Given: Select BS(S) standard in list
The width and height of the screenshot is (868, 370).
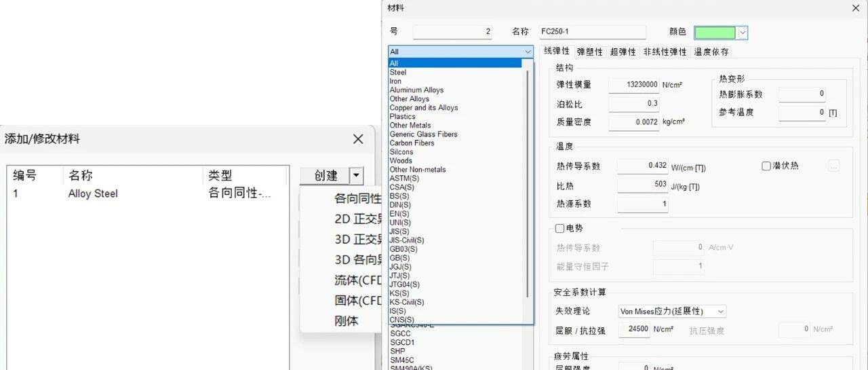Looking at the screenshot, I should coord(399,196).
